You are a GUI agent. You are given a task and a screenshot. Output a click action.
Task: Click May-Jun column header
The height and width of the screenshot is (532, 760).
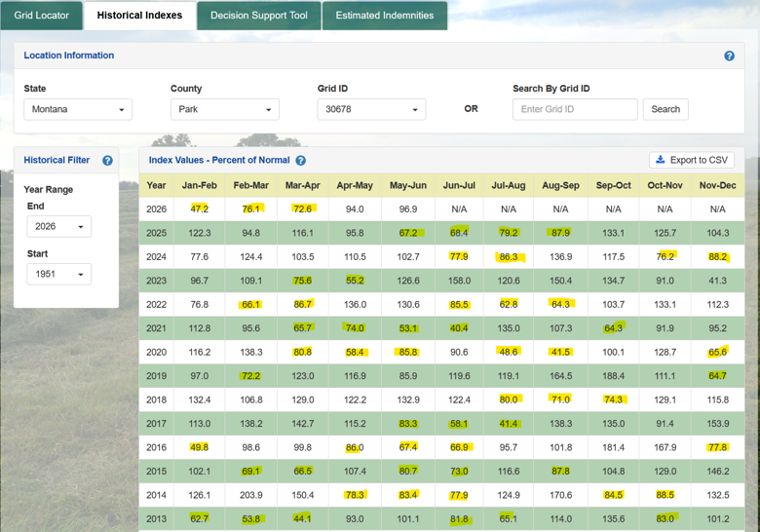408,185
